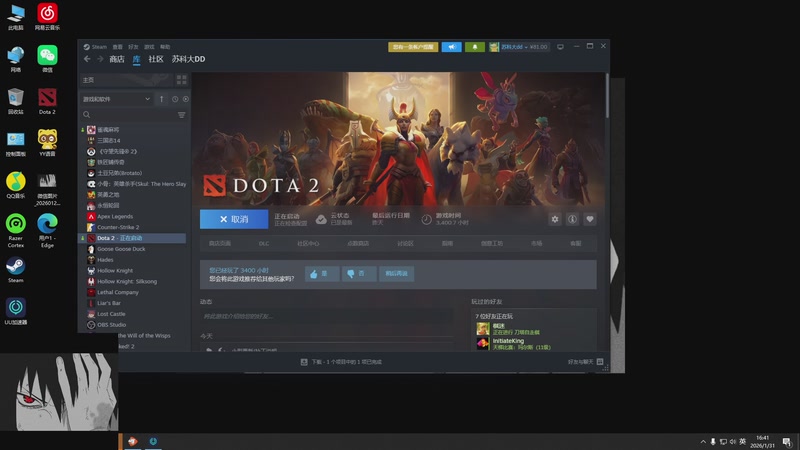
Task: Click the blue announcements megaphone button
Action: click(x=452, y=47)
